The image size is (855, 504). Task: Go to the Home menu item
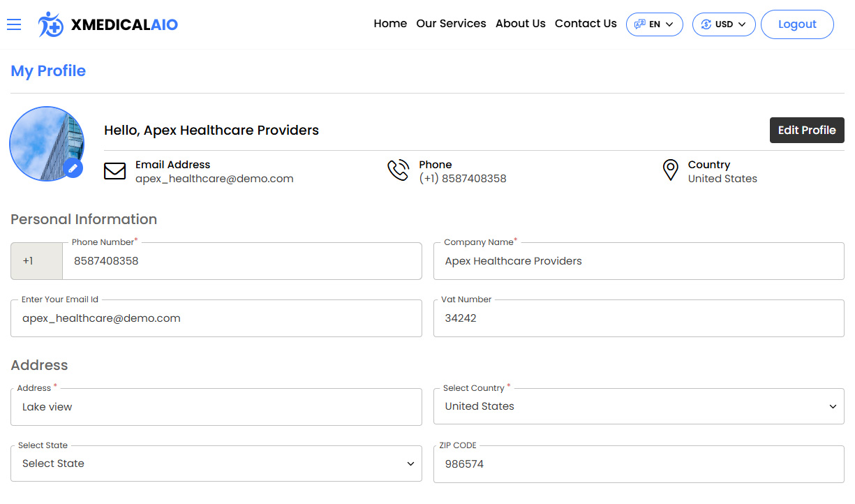click(390, 24)
